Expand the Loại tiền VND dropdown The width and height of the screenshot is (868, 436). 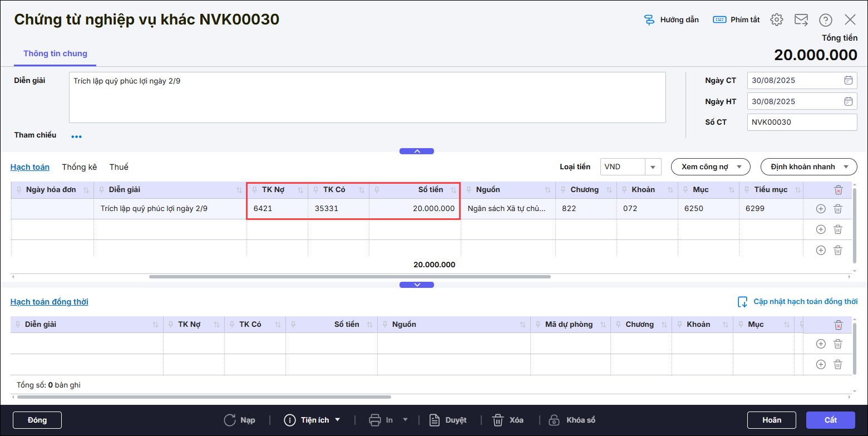click(653, 167)
